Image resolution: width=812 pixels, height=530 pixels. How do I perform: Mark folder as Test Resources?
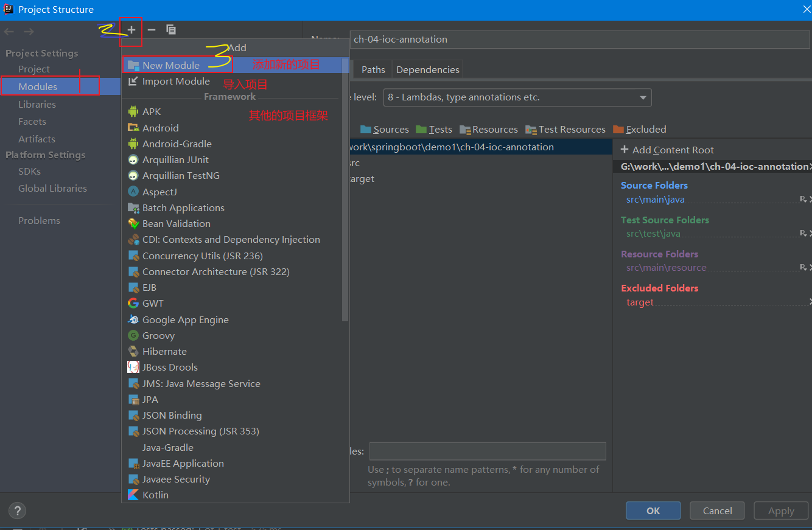565,129
